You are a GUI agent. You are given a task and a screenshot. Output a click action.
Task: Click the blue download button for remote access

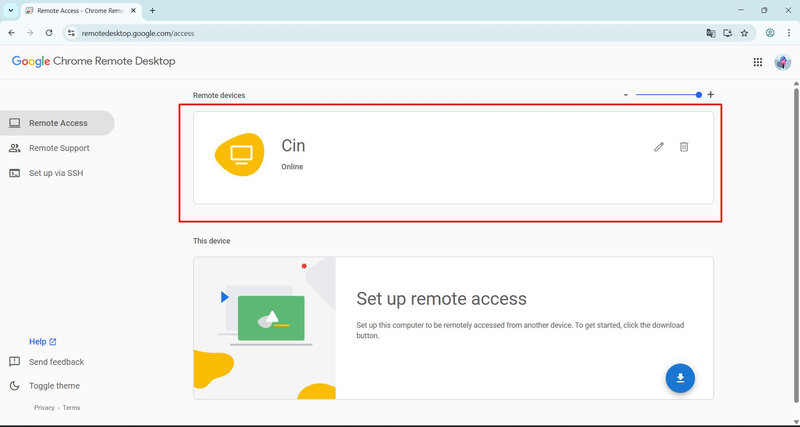[680, 378]
